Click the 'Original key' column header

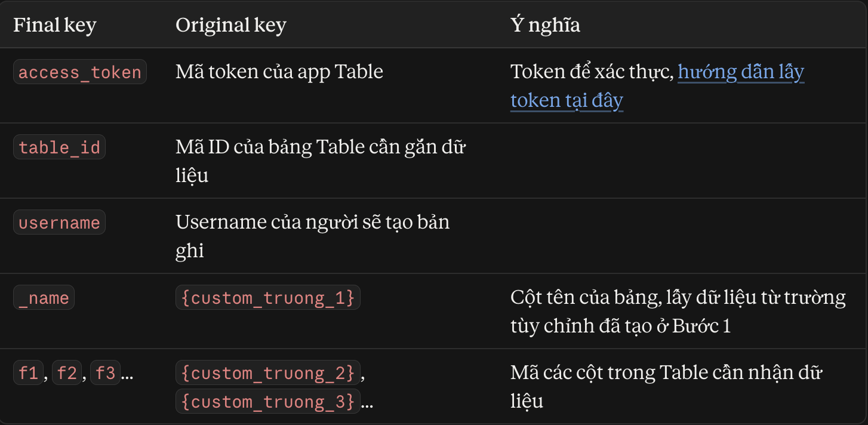click(231, 24)
